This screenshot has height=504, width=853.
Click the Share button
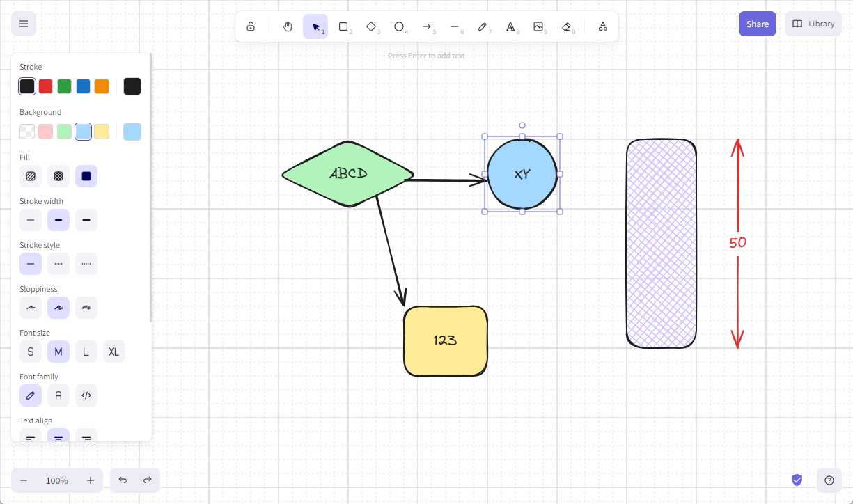click(x=757, y=24)
